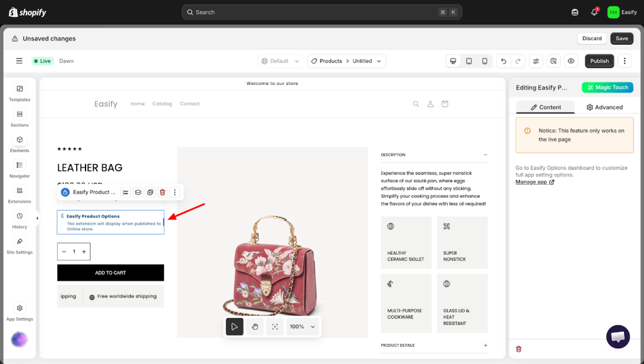Toggle preview with the eye icon
Viewport: 644px width, 364px height.
click(571, 61)
